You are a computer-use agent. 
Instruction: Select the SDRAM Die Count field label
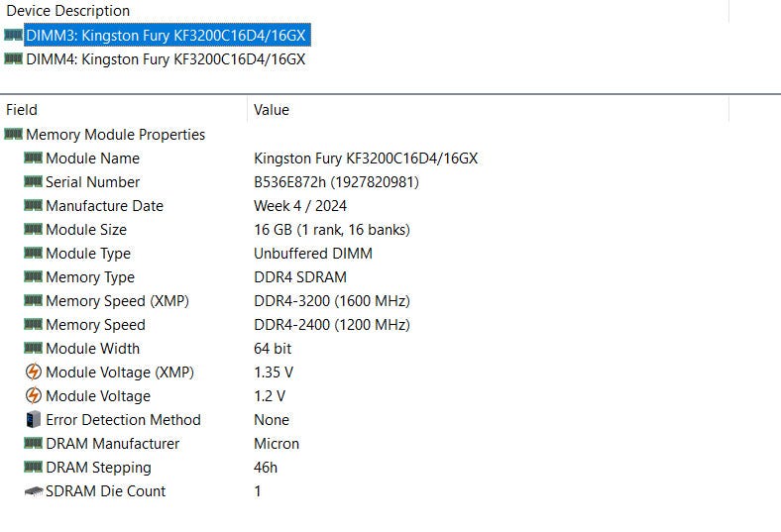[106, 491]
